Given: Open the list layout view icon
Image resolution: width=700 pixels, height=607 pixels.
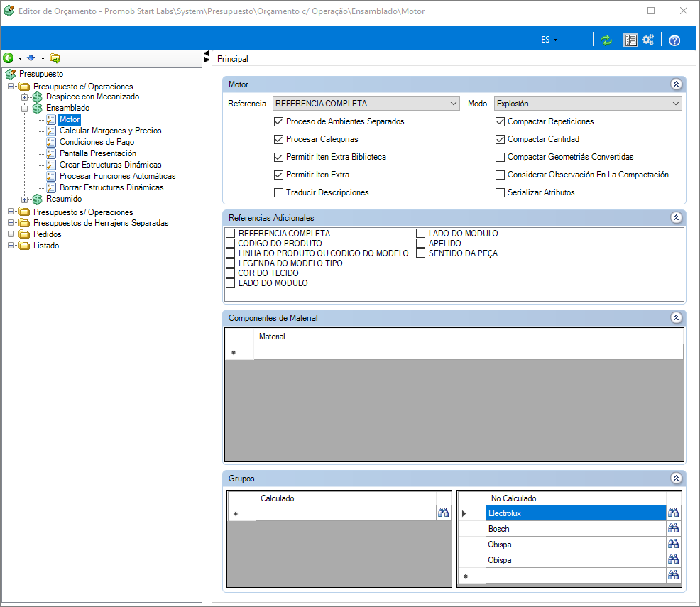Looking at the screenshot, I should pyautogui.click(x=630, y=40).
